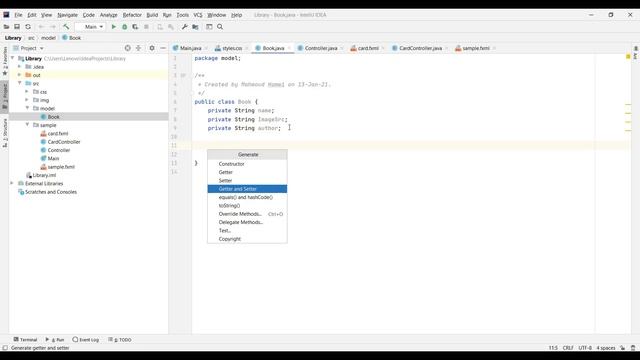Open the Event Log tool window

86,340
